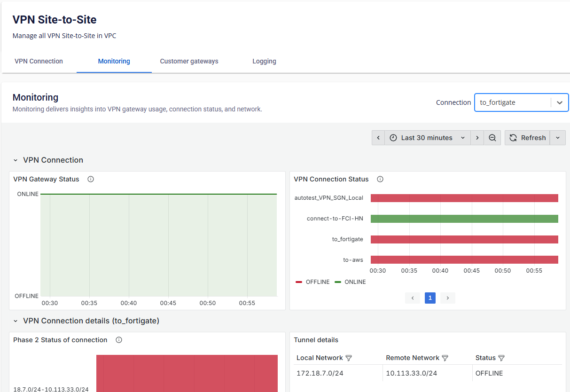Open the Status column filter
Screen dimensions: 570x392
coord(501,358)
